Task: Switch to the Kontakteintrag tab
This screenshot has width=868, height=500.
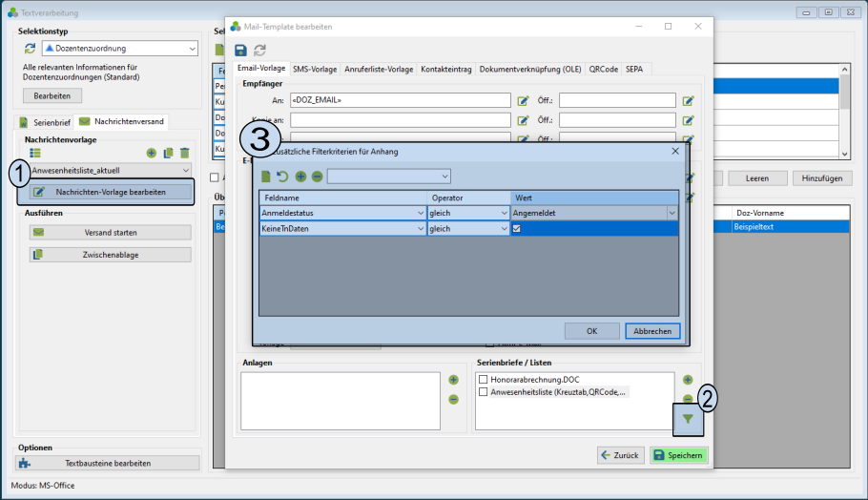Action: point(446,70)
